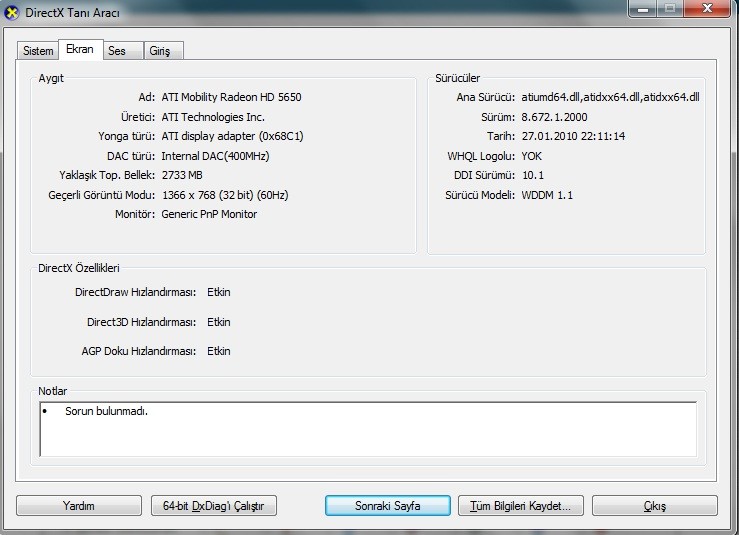739x535 pixels.
Task: Run 64-bit DxDiag'ı Çalıştır button
Action: coord(213,506)
